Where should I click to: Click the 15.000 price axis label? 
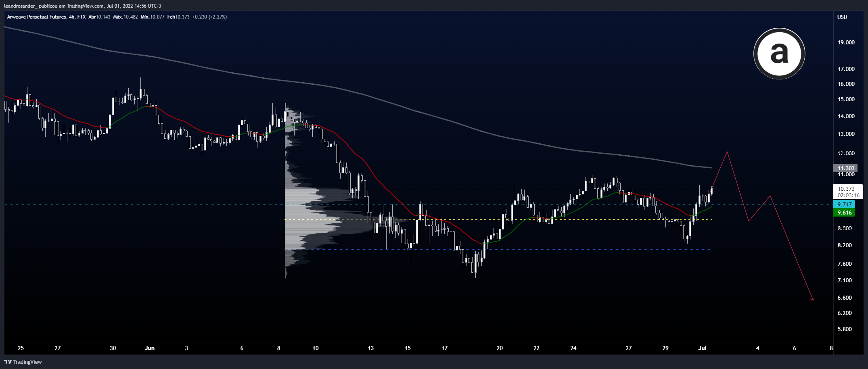(846, 99)
